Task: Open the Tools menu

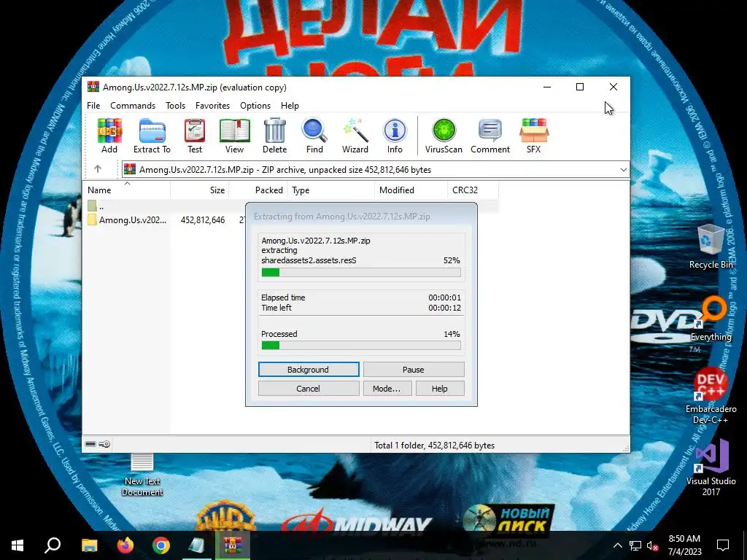Action: coord(175,105)
